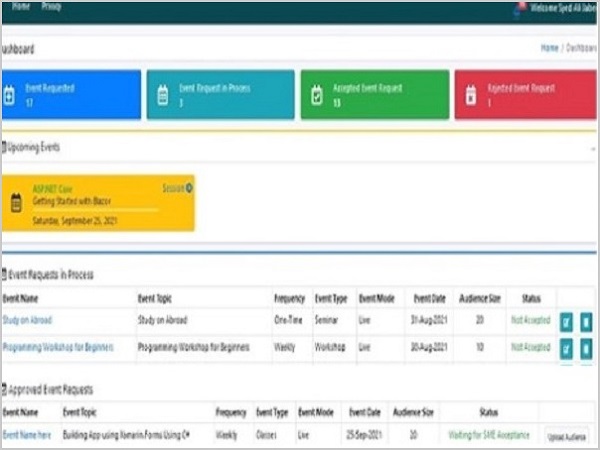The image size is (600, 450).
Task: Collapse the Upcoming Events panel
Action: (593, 149)
